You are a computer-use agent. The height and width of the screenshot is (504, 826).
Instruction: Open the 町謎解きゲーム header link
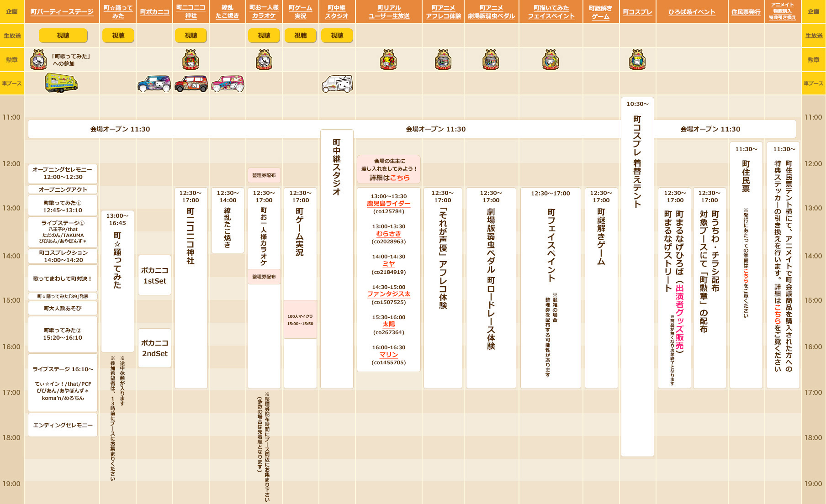[x=600, y=12]
